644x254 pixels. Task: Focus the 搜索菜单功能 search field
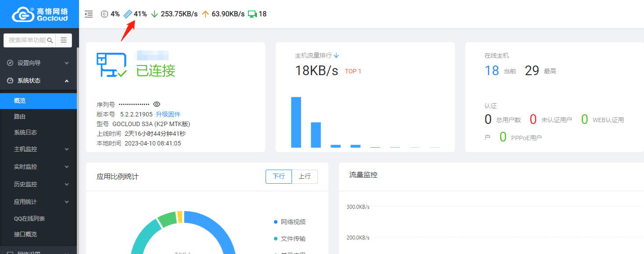pyautogui.click(x=26, y=40)
